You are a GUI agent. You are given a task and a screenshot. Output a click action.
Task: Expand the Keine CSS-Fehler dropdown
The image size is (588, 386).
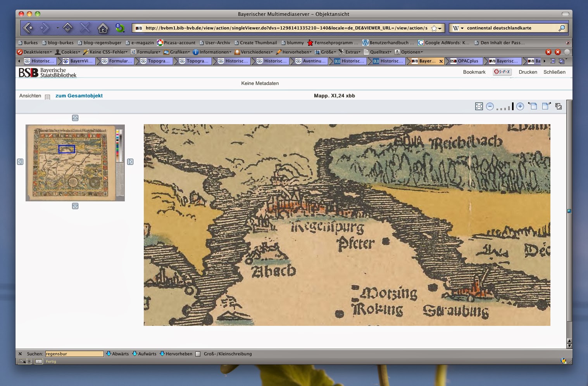coord(105,52)
